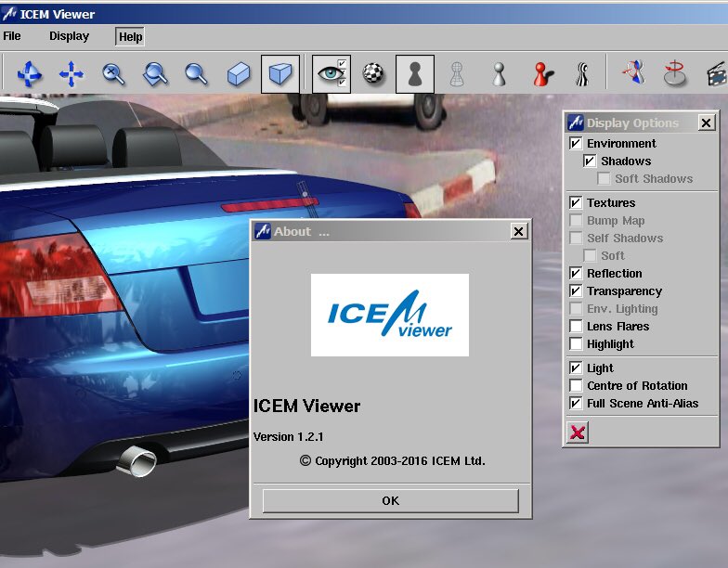Uncheck the Environment checkbox
The width and height of the screenshot is (728, 568).
[x=576, y=143]
